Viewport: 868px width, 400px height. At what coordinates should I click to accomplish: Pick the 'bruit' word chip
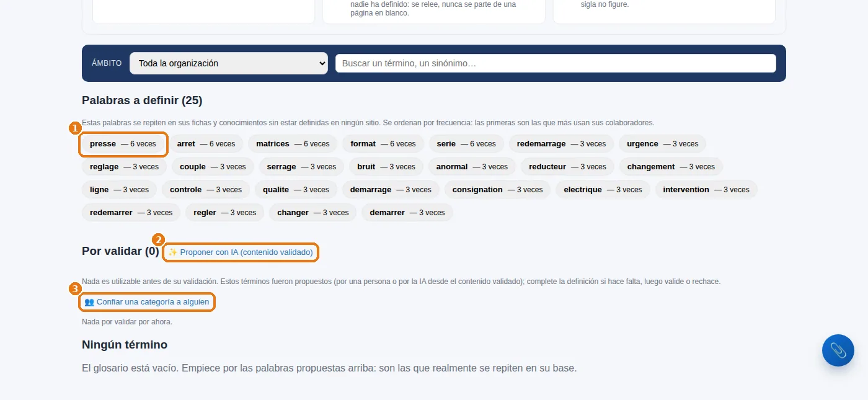tap(386, 167)
